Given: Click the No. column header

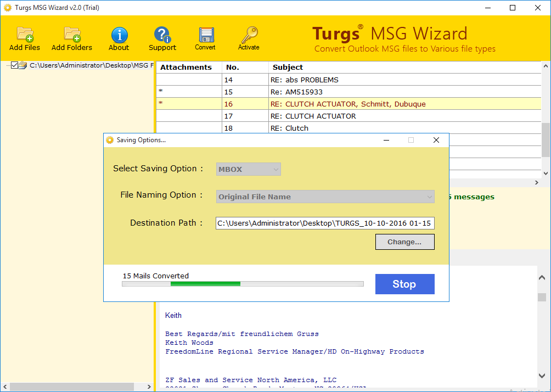Looking at the screenshot, I should tap(245, 67).
